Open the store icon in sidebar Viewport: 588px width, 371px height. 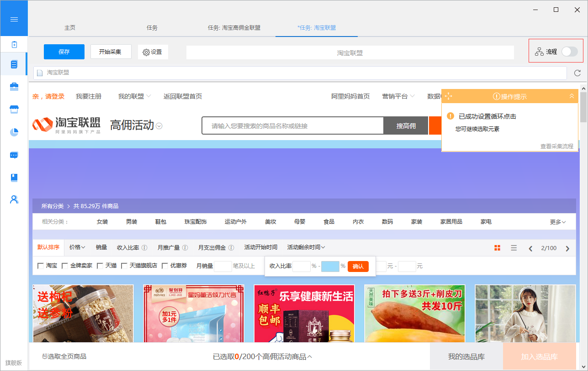[14, 110]
